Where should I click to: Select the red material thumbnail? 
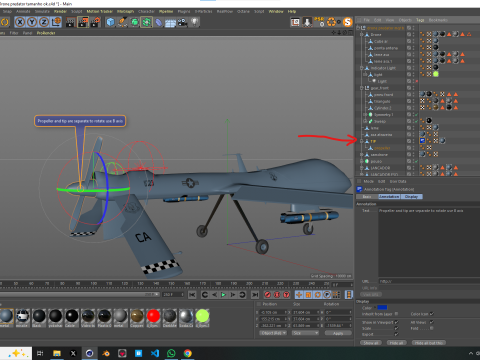coord(153,316)
